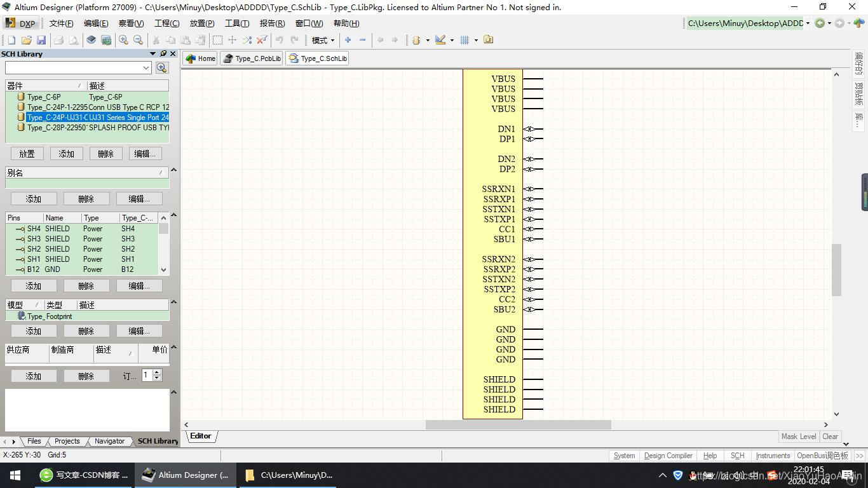The height and width of the screenshot is (488, 868).
Task: Click the Mask Level button
Action: 799,437
